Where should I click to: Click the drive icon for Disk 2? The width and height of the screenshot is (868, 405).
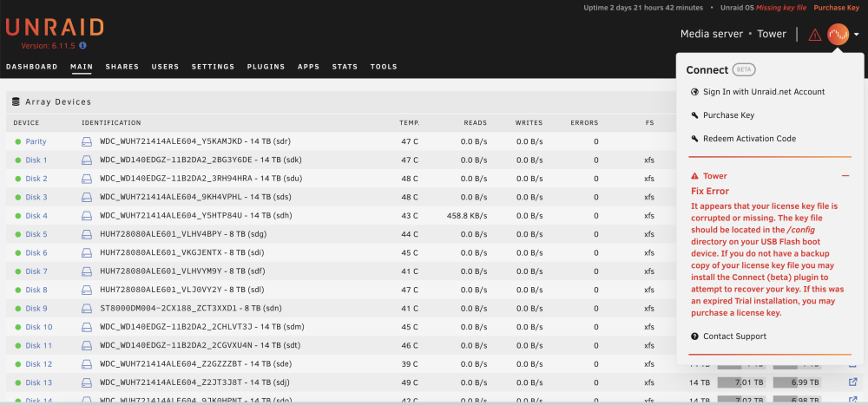[86, 179]
